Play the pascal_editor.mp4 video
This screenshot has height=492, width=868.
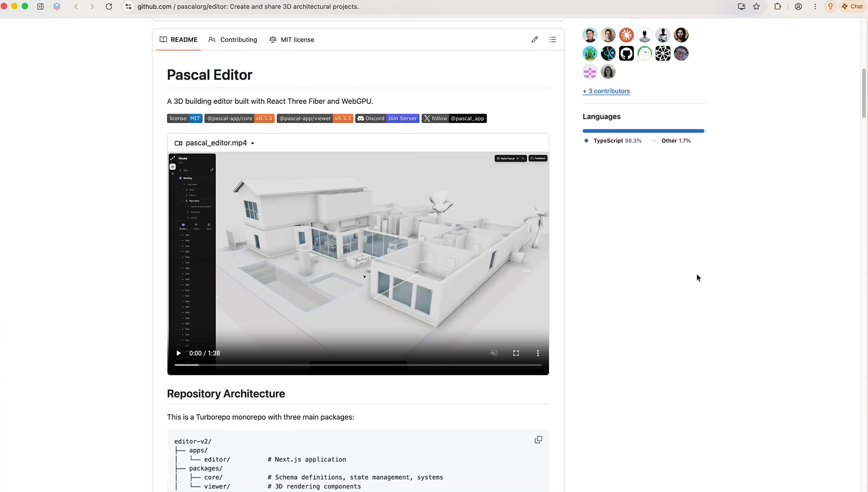click(178, 353)
